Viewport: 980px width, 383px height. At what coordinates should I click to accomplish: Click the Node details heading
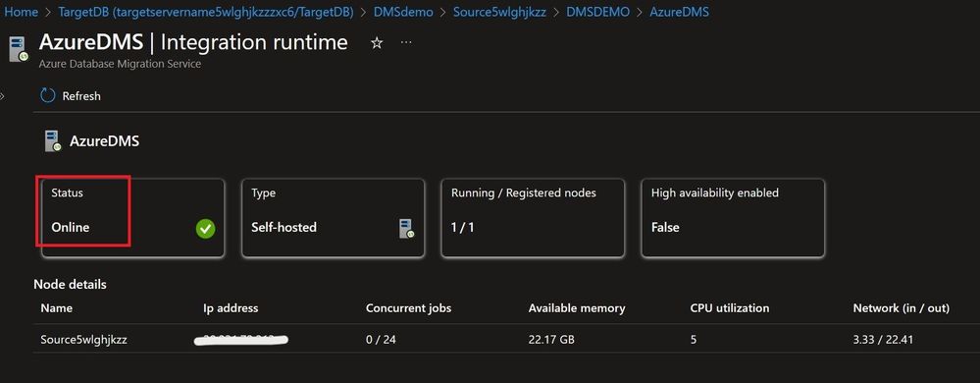pos(70,284)
